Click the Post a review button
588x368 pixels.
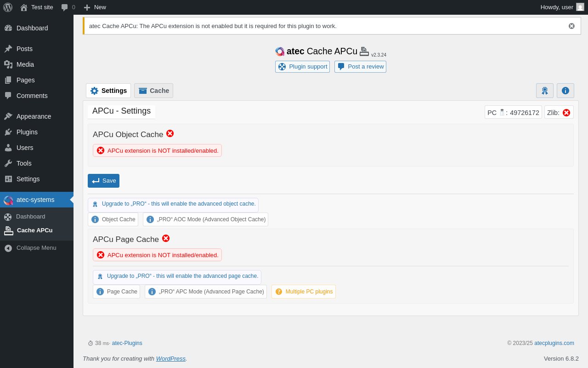(x=360, y=67)
